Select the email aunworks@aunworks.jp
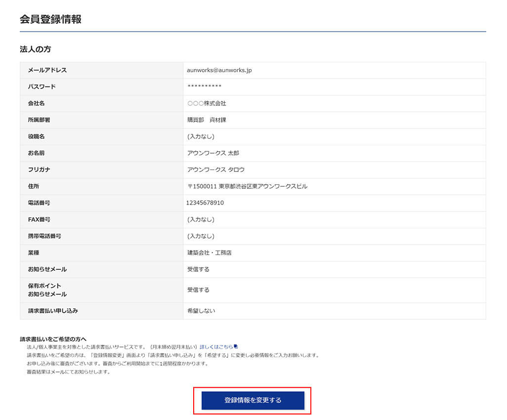This screenshot has height=420, width=507. coord(219,70)
